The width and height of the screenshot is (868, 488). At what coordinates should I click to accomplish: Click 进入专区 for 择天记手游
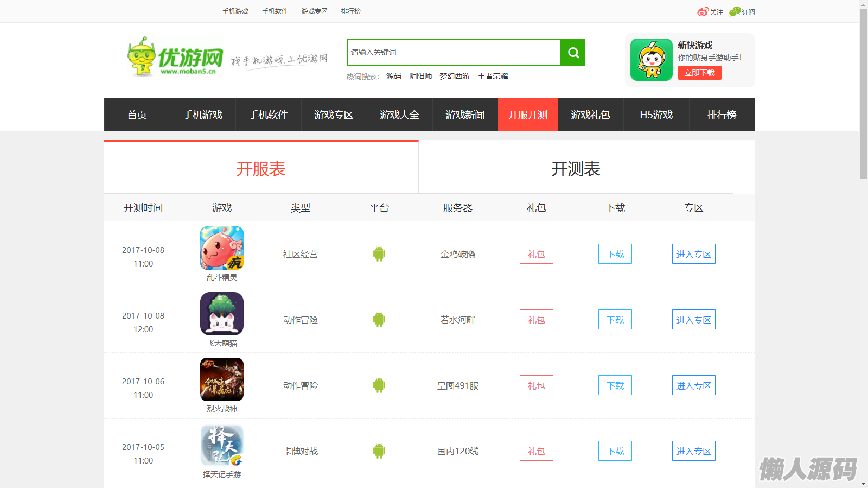point(694,451)
